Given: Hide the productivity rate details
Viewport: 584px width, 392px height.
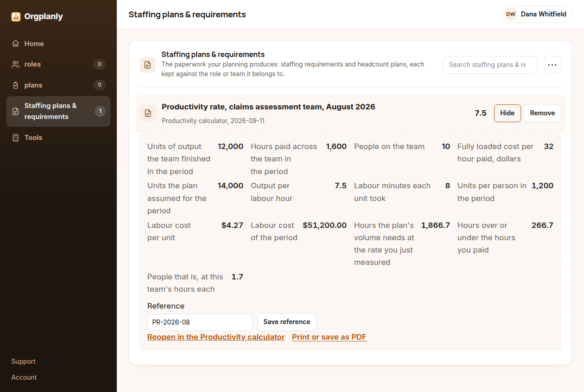Looking at the screenshot, I should (507, 113).
